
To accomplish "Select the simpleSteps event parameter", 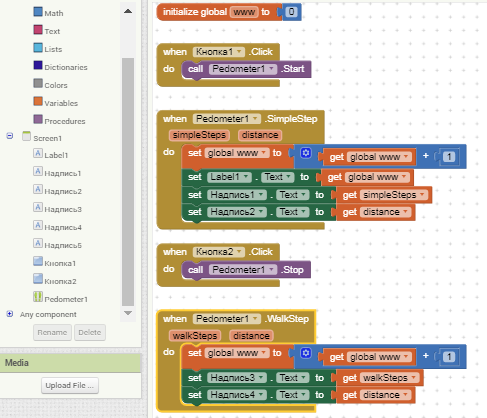I will click(x=199, y=135).
